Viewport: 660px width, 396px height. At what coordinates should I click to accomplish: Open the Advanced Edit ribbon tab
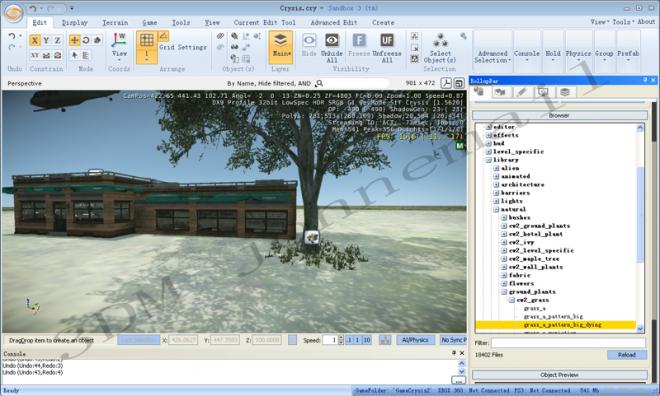click(x=333, y=23)
